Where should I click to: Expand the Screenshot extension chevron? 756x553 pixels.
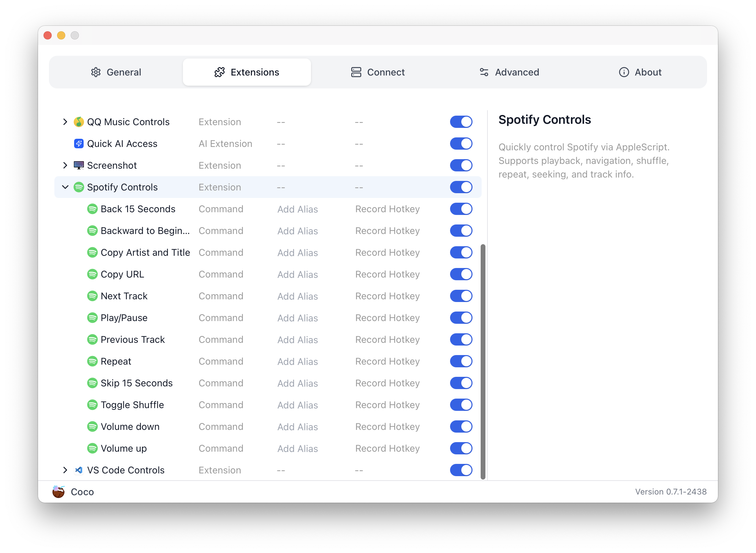coord(65,165)
